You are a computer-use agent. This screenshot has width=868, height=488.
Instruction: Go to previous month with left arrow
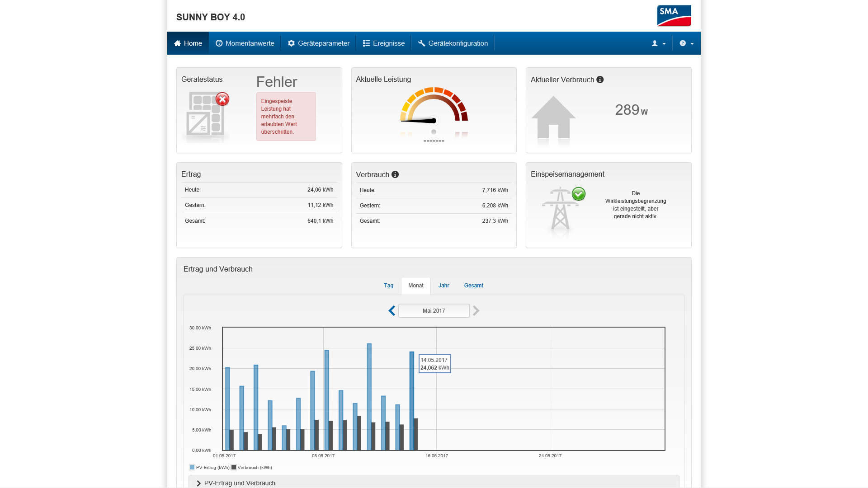(392, 311)
